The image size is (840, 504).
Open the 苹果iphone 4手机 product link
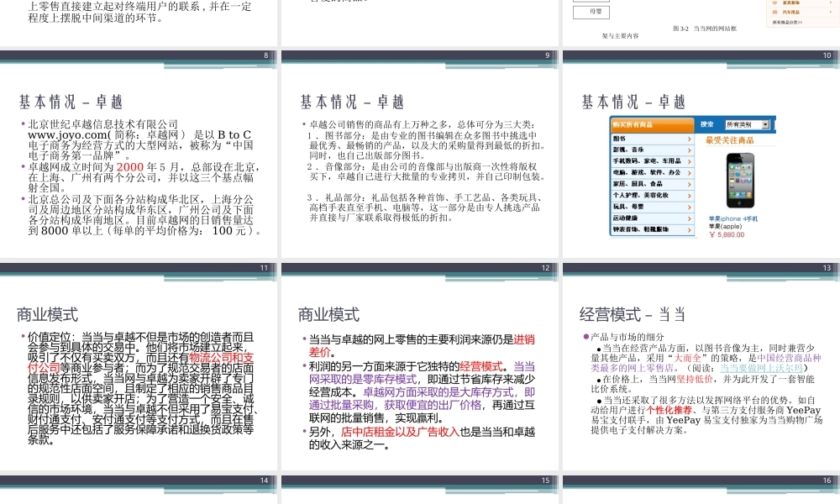click(734, 218)
